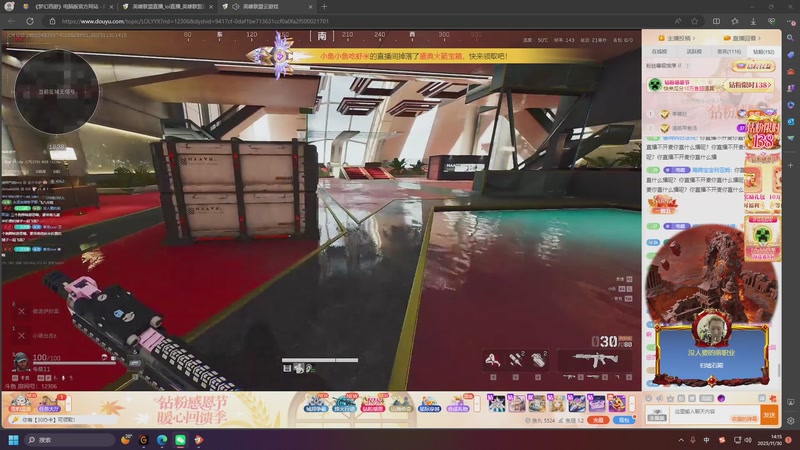Open the 任务大厅 task hall icon

(49, 403)
